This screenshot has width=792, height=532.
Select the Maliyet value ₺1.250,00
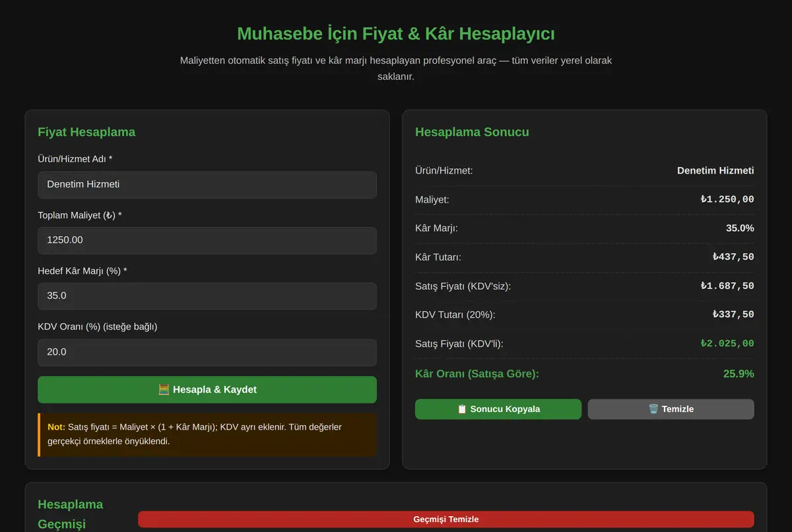point(727,199)
